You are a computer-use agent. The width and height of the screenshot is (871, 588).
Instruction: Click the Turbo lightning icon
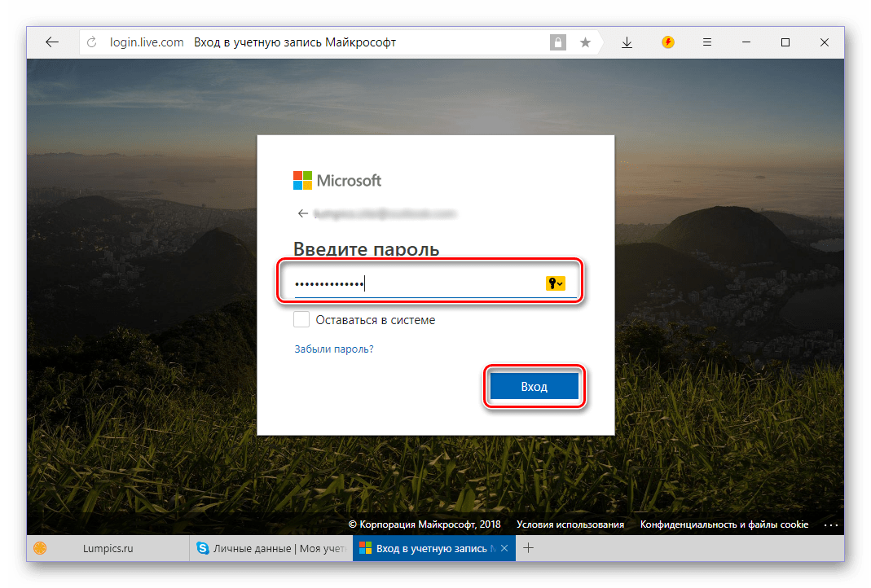[x=668, y=42]
